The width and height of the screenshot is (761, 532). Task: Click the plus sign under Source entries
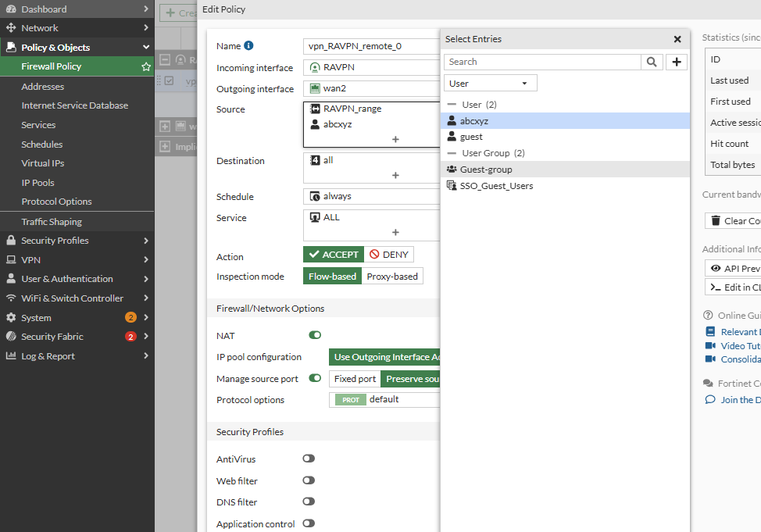[x=395, y=139]
